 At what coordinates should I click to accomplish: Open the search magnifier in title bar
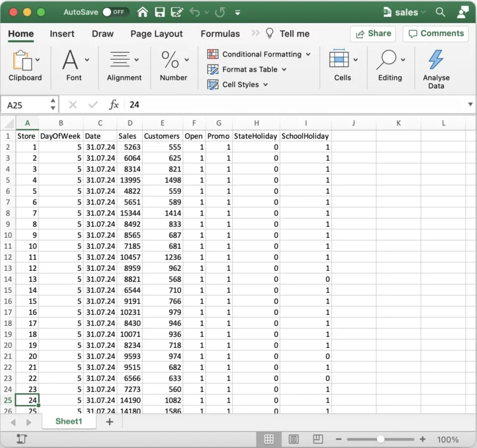[440, 12]
